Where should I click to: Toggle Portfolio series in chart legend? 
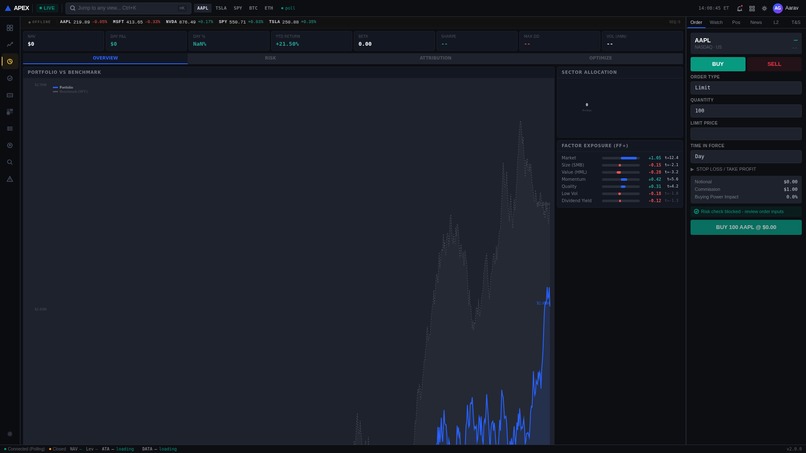[x=63, y=87]
